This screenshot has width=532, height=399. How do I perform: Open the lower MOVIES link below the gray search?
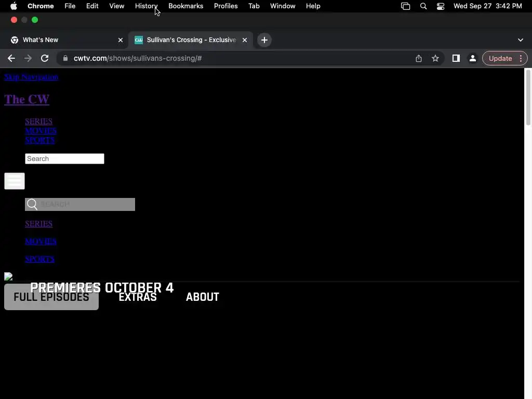41,241
